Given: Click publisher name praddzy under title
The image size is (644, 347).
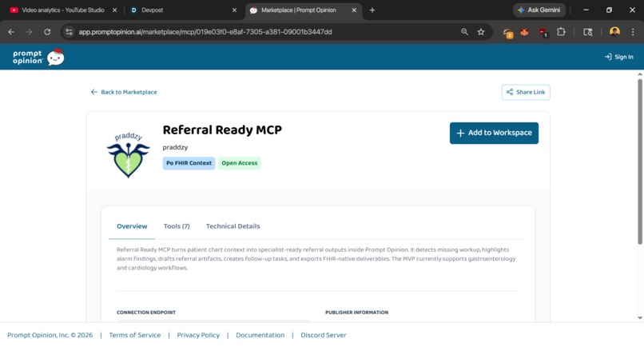Looking at the screenshot, I should click(x=175, y=147).
